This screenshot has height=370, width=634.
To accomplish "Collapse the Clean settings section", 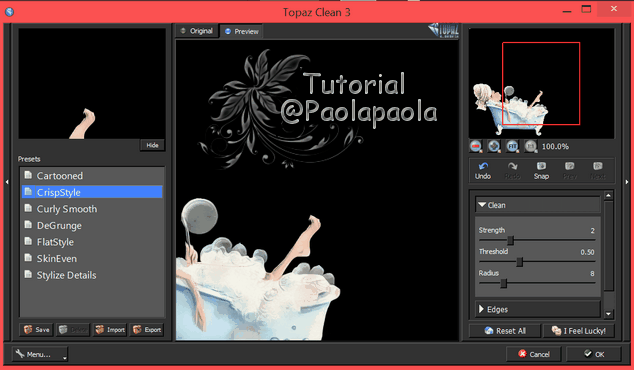I will (537, 205).
